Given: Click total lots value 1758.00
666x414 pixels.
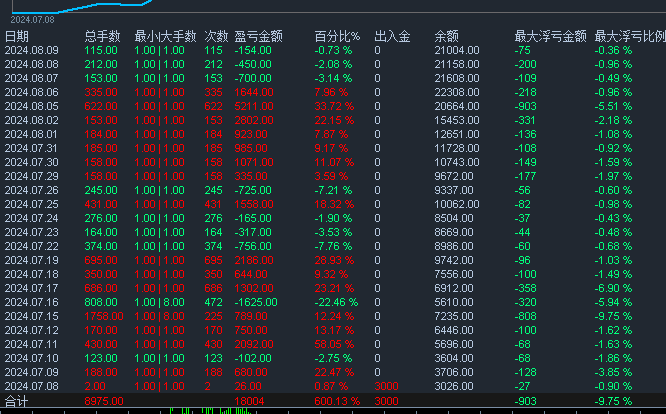Looking at the screenshot, I should click(x=104, y=317).
